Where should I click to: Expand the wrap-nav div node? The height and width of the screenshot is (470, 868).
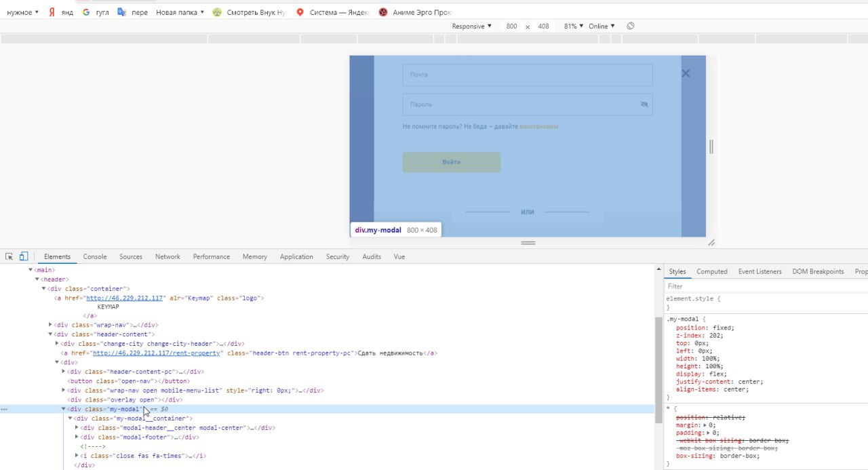coord(51,325)
